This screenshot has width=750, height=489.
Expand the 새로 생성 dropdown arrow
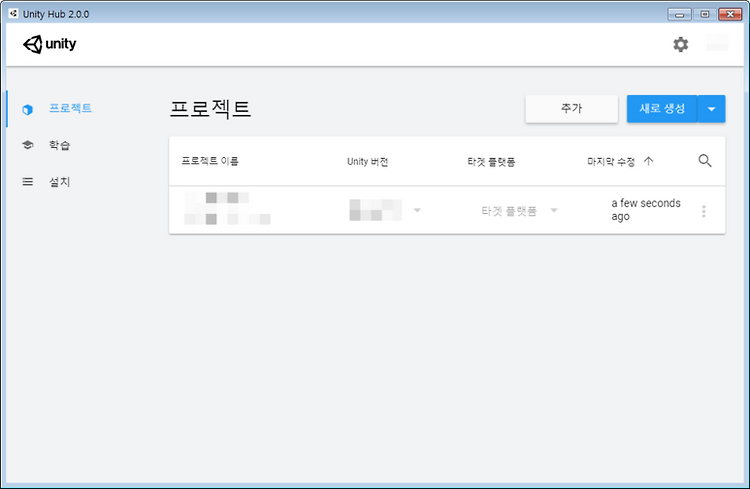(712, 109)
